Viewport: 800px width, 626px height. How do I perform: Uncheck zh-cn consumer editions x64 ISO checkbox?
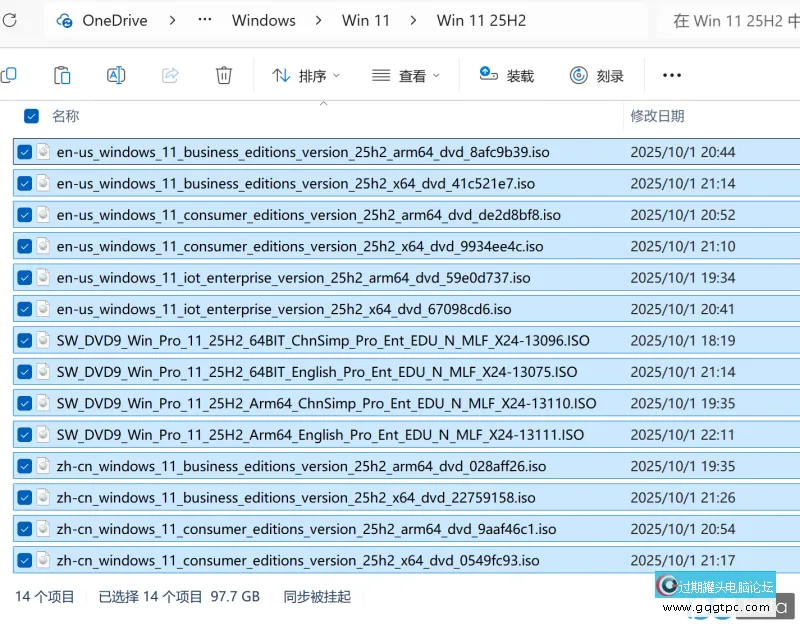pos(25,560)
